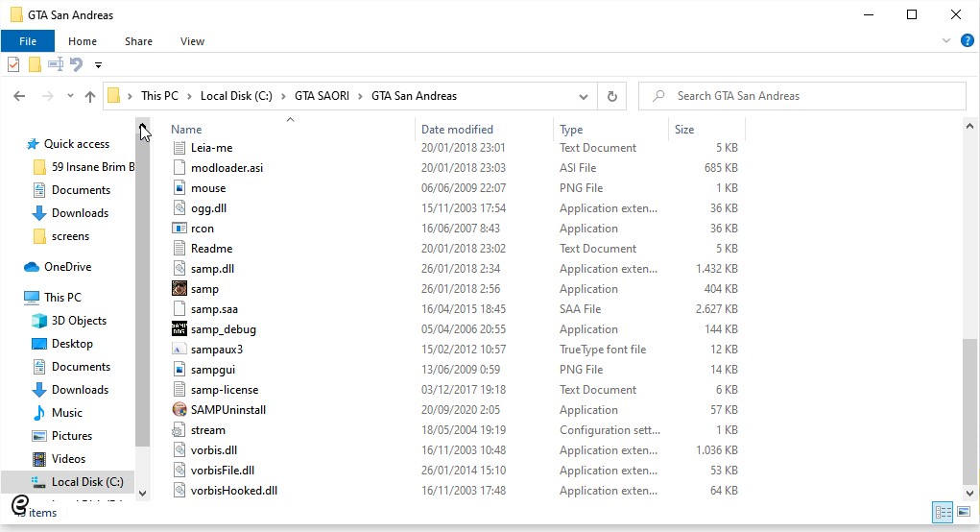Click the New folder quick access icon

pos(35,64)
